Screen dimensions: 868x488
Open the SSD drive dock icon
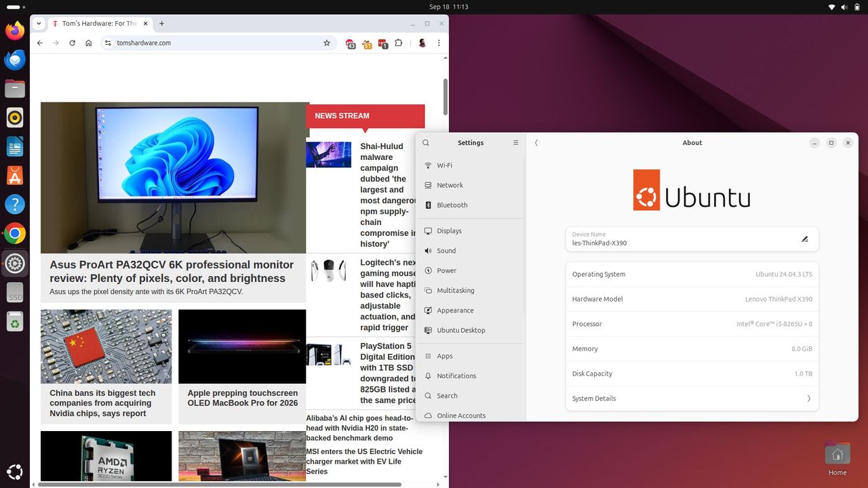15,293
